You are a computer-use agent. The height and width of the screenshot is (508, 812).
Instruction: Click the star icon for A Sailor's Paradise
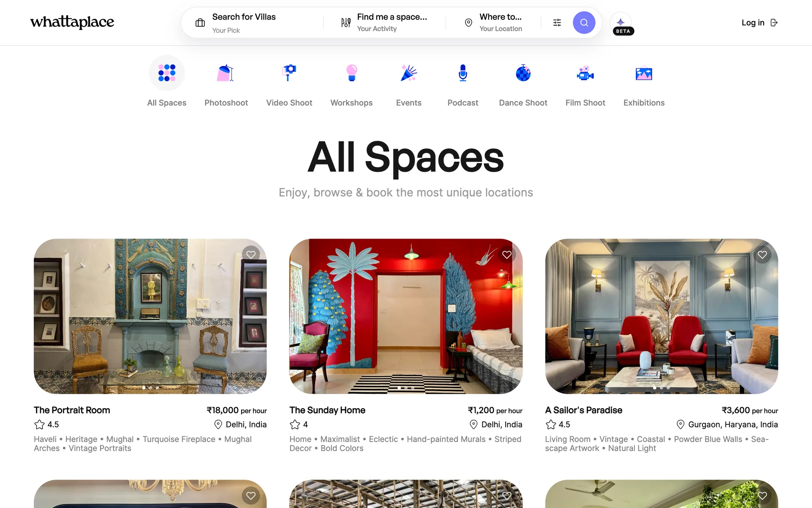coord(551,425)
